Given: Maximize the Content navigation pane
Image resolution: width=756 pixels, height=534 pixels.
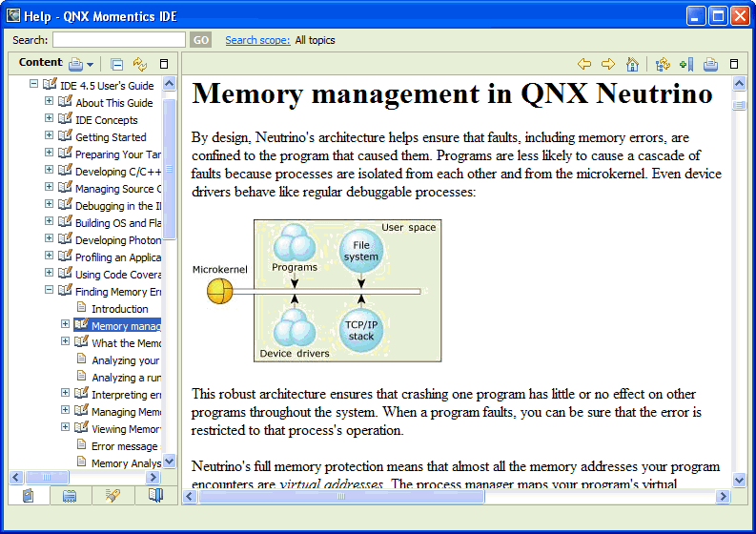Looking at the screenshot, I should (x=164, y=64).
